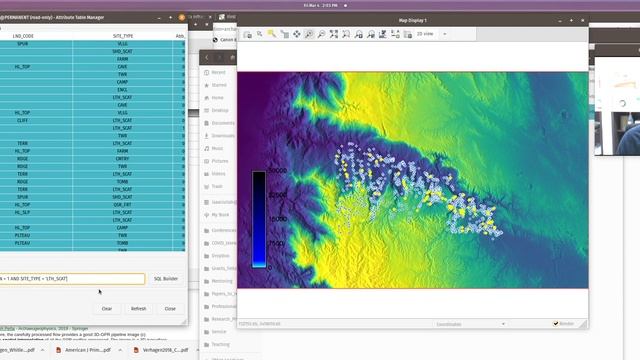Toggle the Render checkbox in Map Display
This screenshot has height=360, width=640.
point(556,324)
